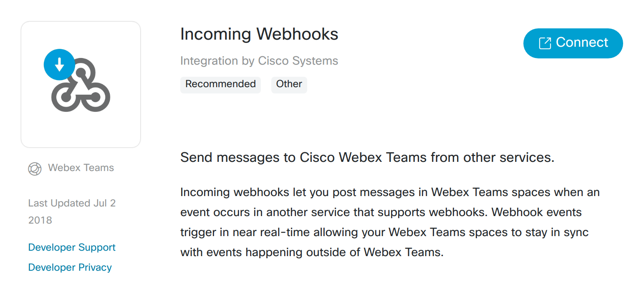Viewport: 644px width, 292px height.
Task: Click the Developer Privacy link
Action: [x=70, y=267]
